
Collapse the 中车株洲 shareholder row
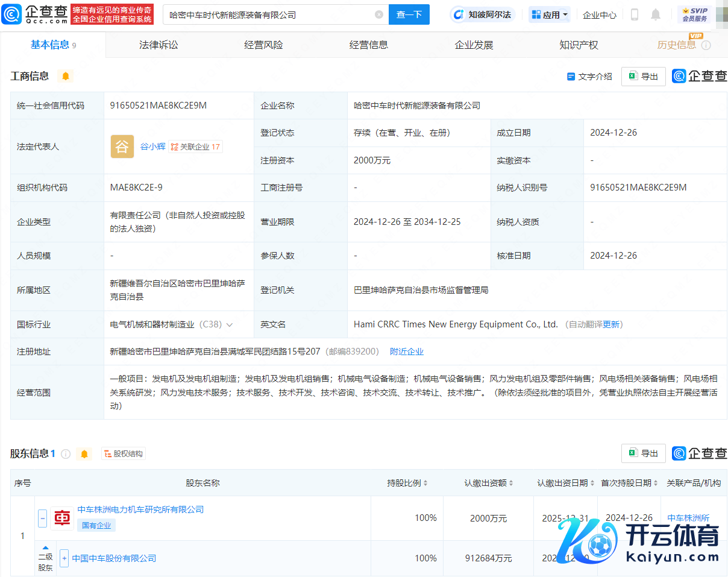coord(42,518)
